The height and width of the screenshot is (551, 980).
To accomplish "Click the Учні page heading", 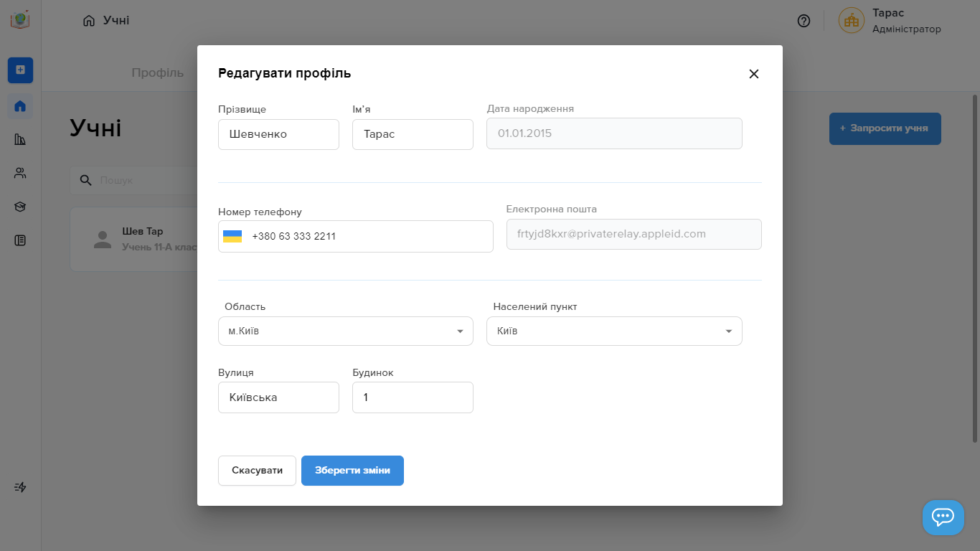I will click(x=95, y=128).
